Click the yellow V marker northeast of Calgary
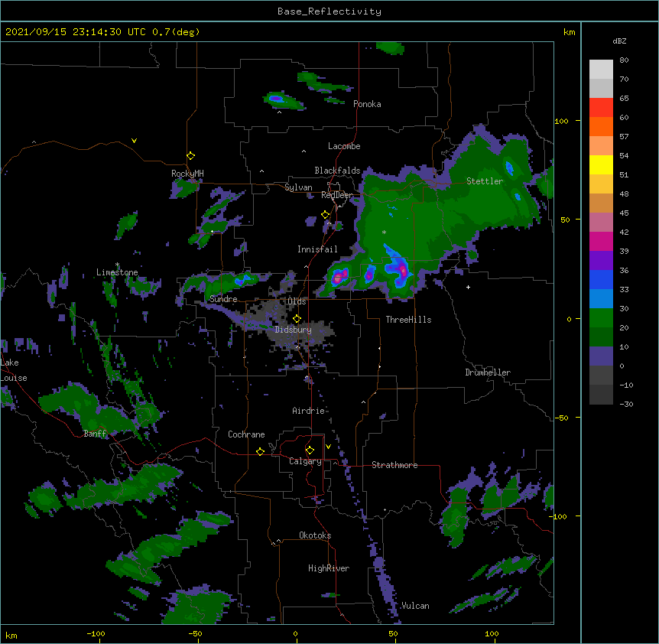 [x=328, y=447]
